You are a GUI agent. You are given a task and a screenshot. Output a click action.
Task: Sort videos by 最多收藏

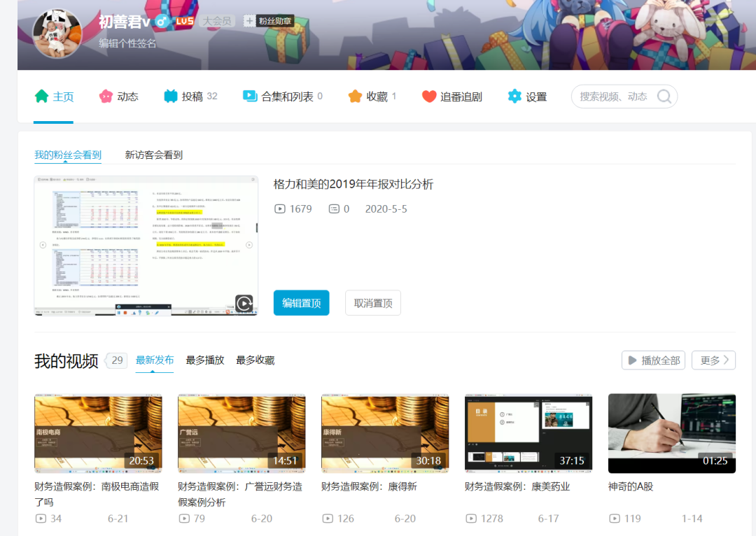pos(255,360)
